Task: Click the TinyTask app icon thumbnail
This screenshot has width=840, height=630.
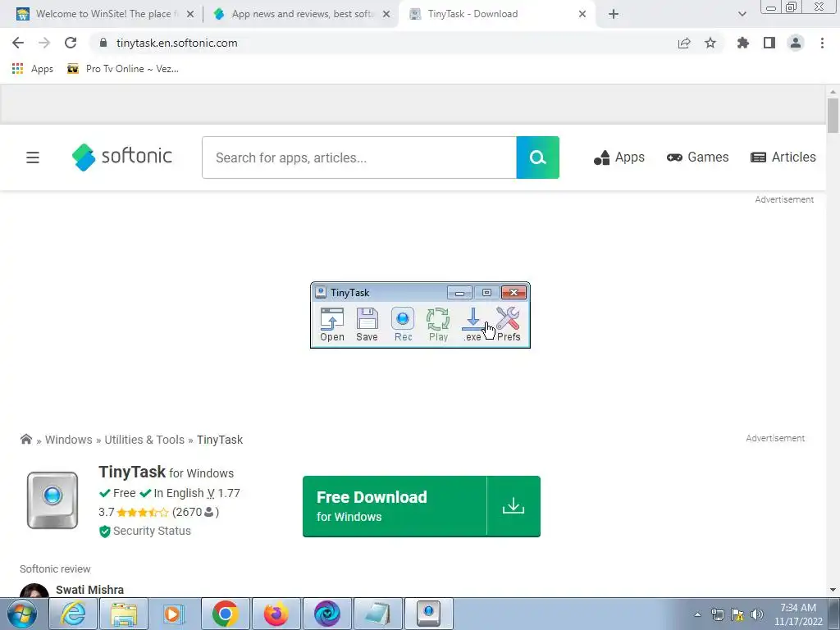Action: [x=52, y=500]
